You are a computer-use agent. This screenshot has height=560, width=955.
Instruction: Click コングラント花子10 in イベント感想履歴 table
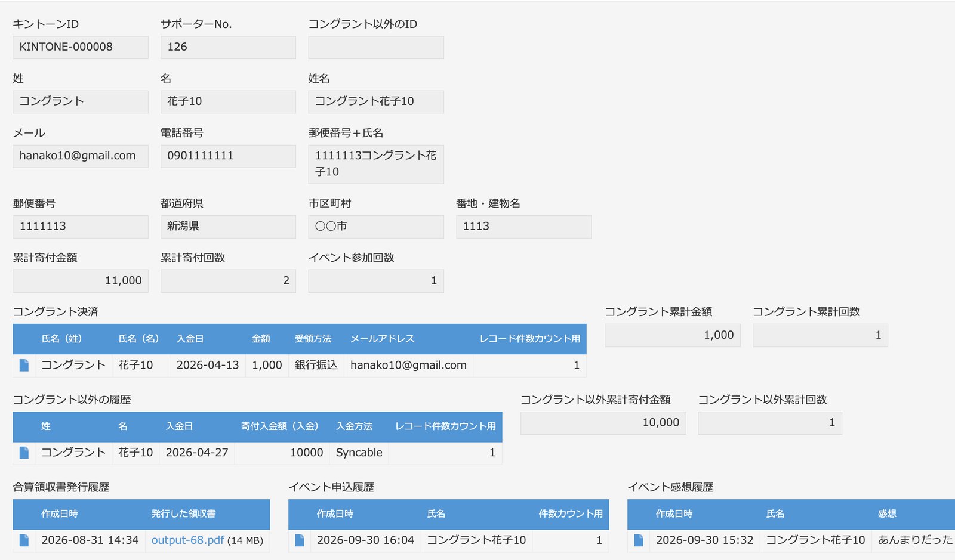pos(815,540)
